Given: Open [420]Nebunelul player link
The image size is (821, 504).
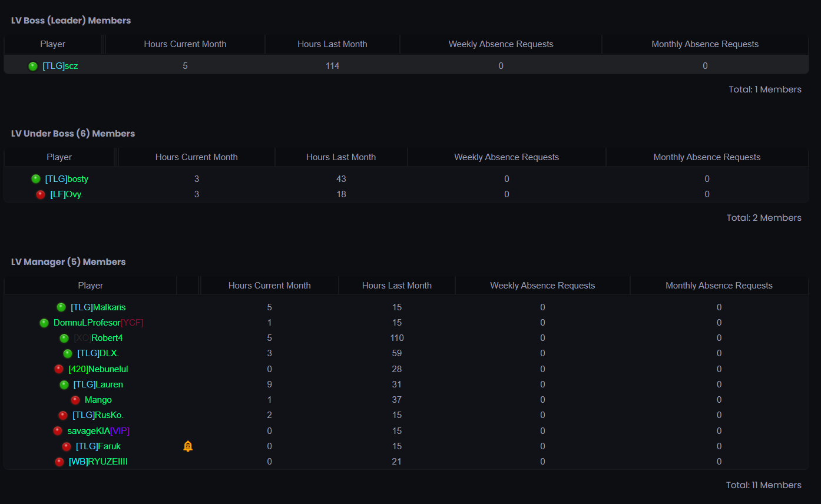Looking at the screenshot, I should pos(98,369).
